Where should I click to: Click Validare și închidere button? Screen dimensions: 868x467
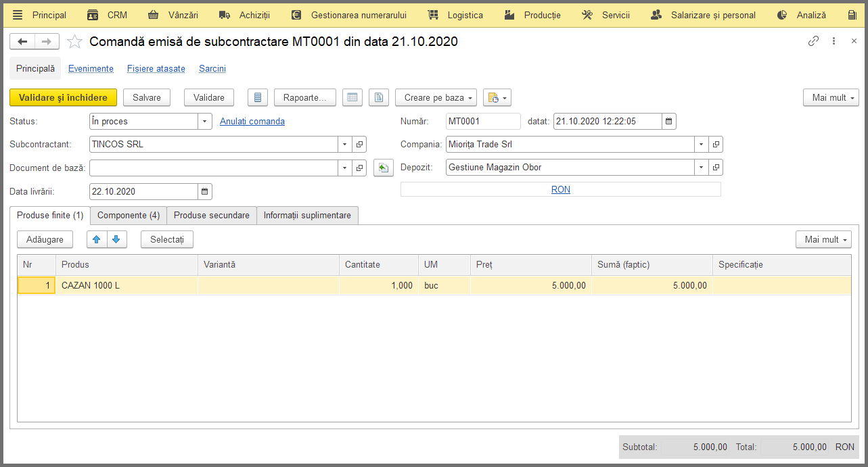[63, 98]
